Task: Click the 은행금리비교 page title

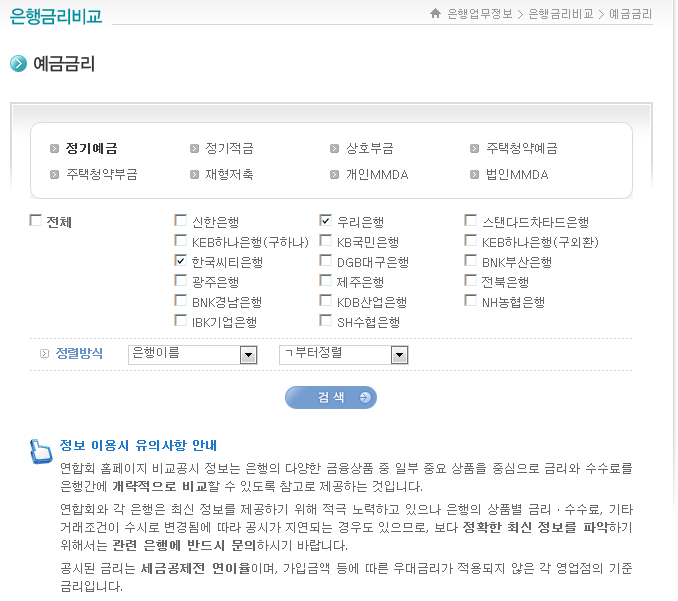Action: pos(56,16)
